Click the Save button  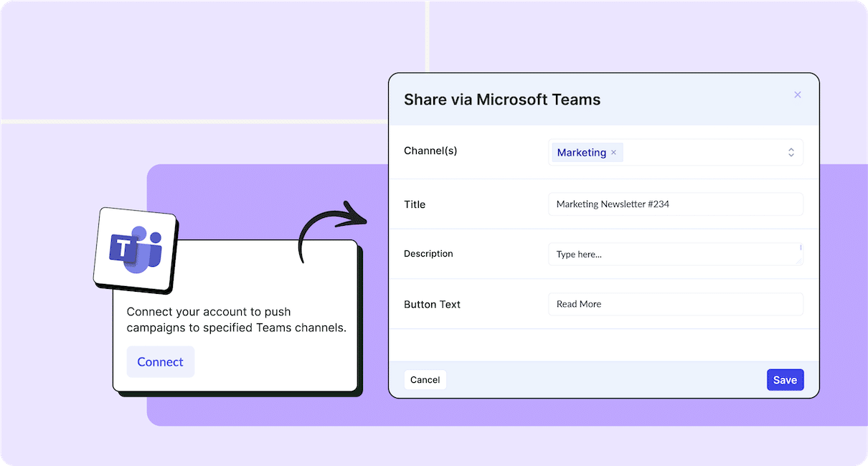click(x=785, y=380)
